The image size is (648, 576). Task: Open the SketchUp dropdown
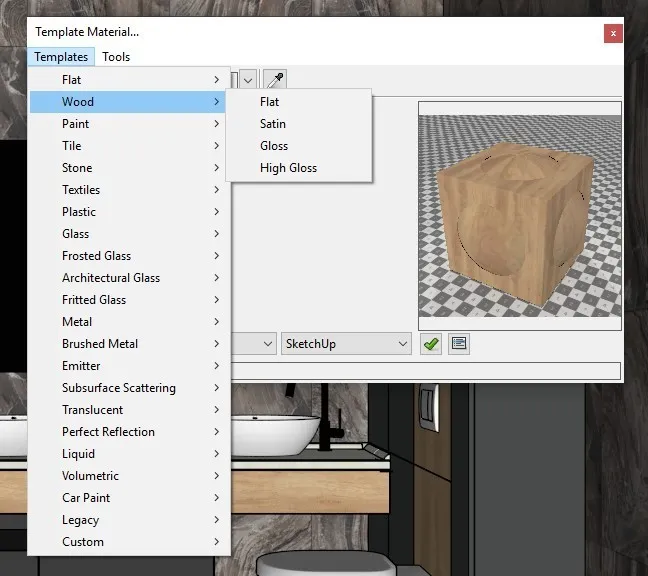click(346, 344)
